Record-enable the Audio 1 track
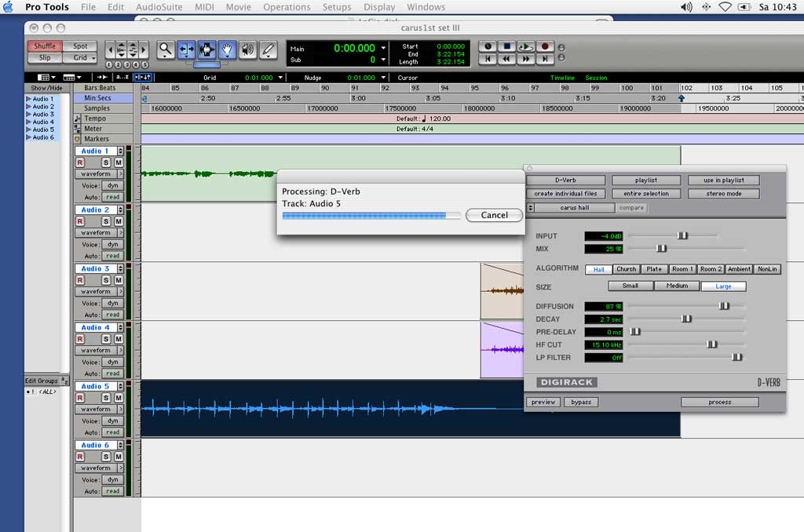The width and height of the screenshot is (804, 532). click(x=80, y=162)
